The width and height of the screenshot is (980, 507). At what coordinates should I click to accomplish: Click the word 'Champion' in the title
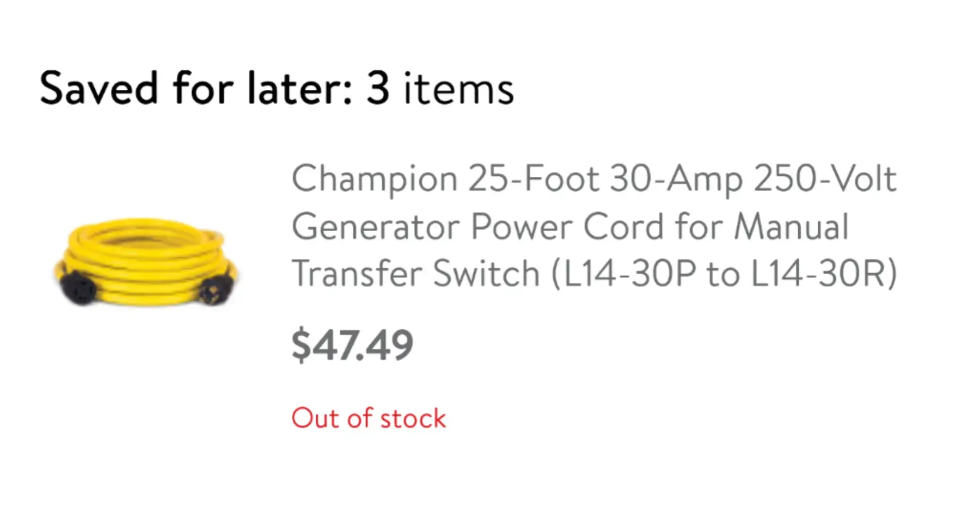[x=375, y=178]
